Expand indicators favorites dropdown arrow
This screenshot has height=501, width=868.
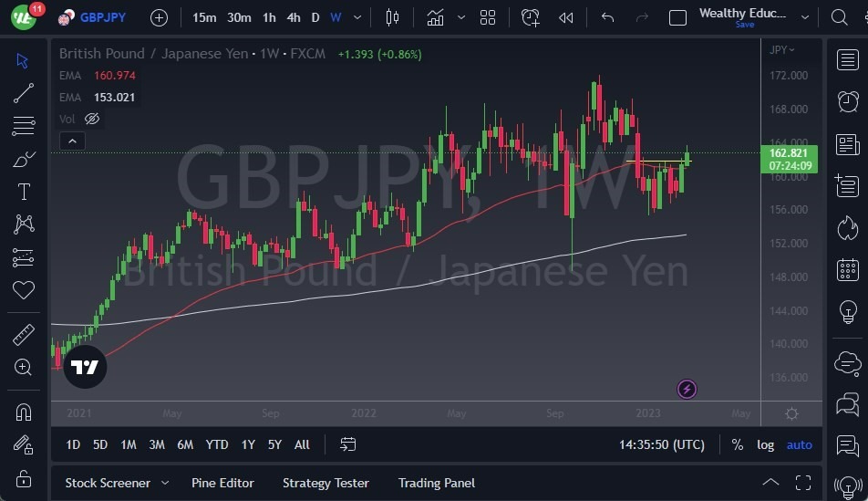click(x=461, y=17)
